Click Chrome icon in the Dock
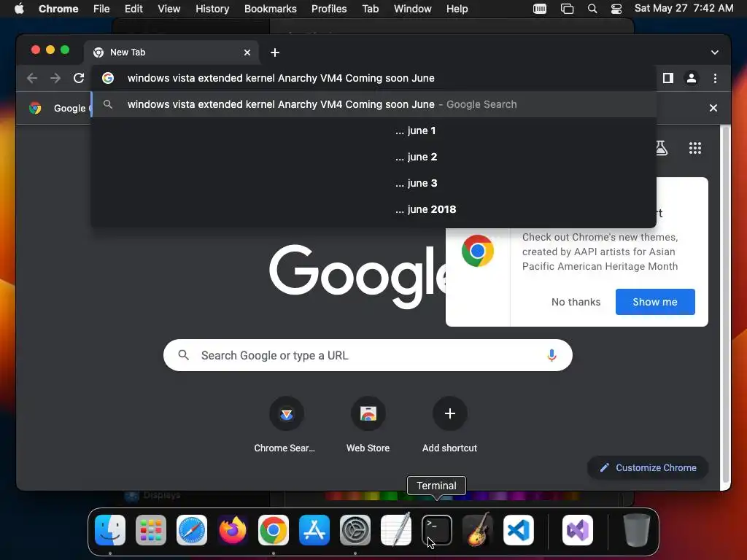Viewport: 747px width, 560px height. [x=274, y=530]
